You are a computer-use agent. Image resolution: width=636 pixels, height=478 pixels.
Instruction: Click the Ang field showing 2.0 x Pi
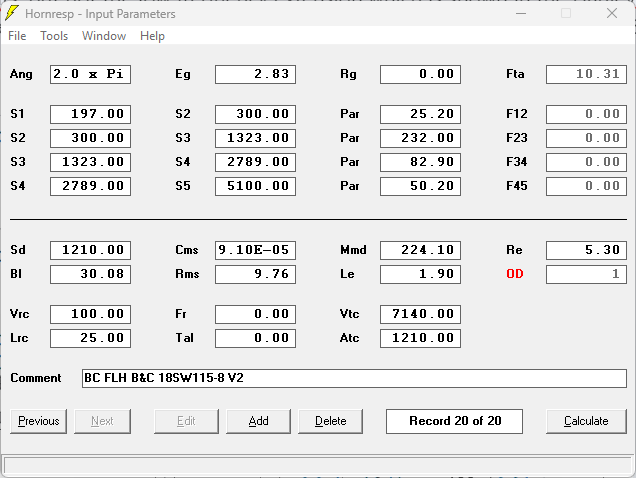tap(90, 74)
